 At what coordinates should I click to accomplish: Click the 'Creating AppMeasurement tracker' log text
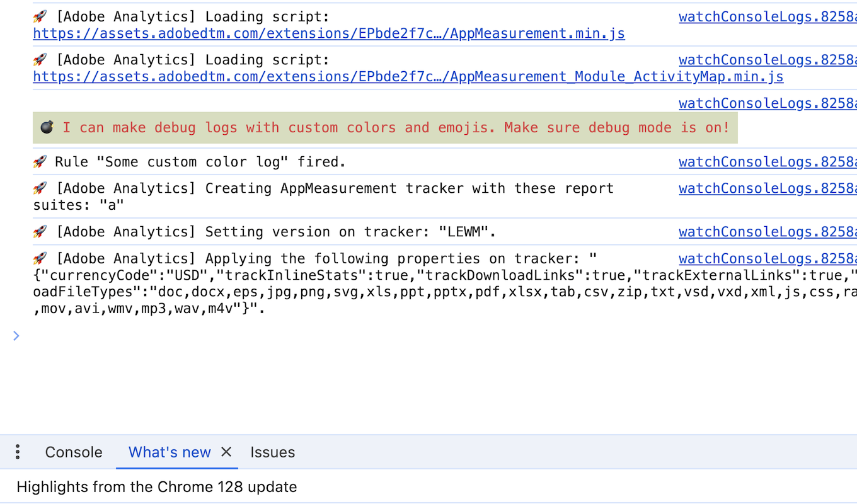click(323, 197)
